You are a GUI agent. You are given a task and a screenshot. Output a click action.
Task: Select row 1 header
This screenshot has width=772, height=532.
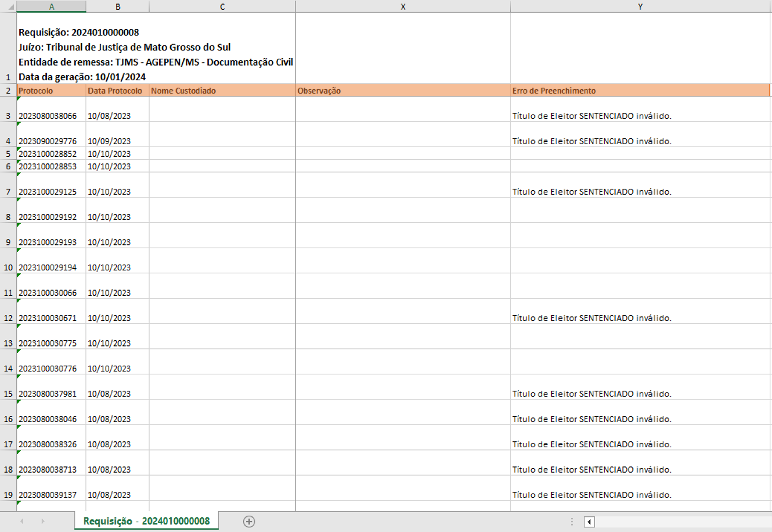pyautogui.click(x=8, y=48)
